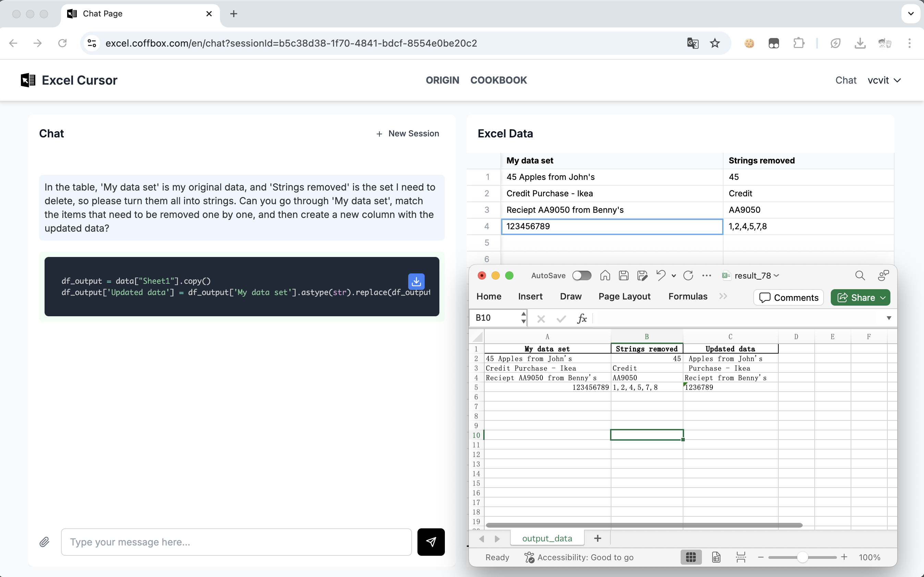Viewport: 924px width, 577px height.
Task: Expand the formula bar arrow
Action: coord(888,318)
